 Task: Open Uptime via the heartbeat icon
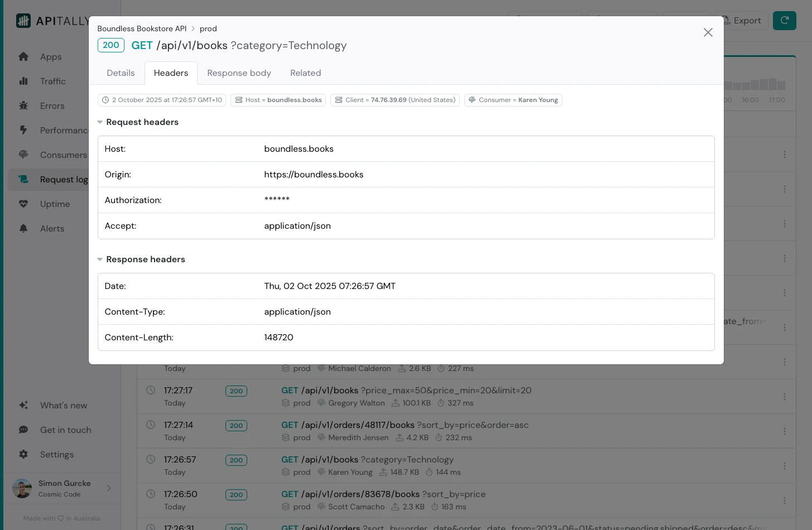(x=23, y=204)
